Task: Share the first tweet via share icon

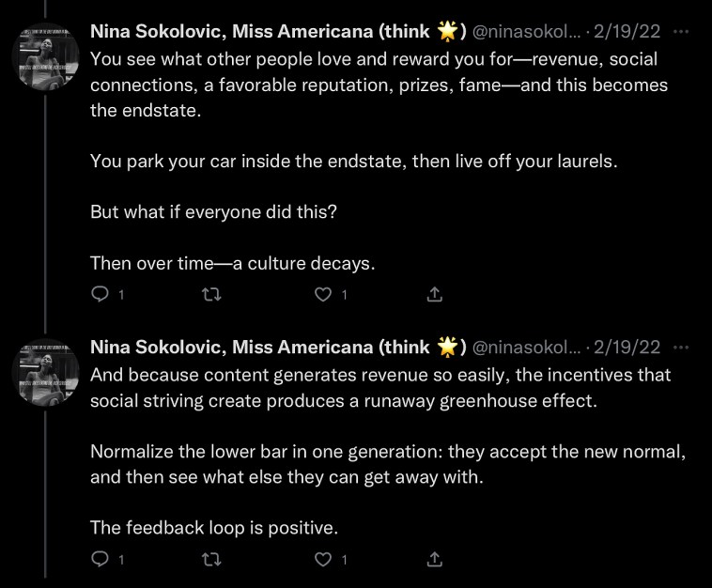Action: coord(434,295)
